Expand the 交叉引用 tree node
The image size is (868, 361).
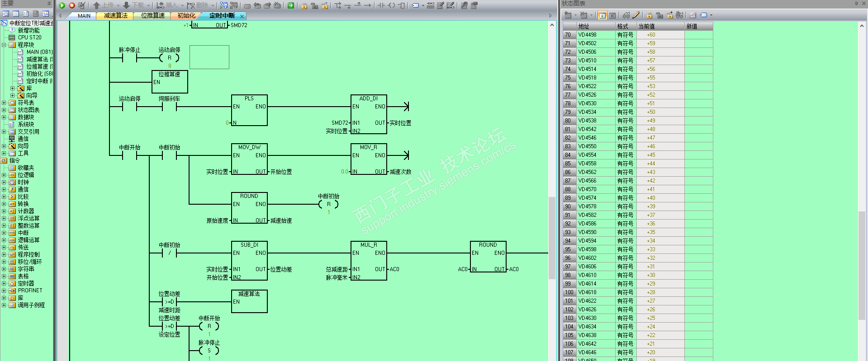click(4, 131)
